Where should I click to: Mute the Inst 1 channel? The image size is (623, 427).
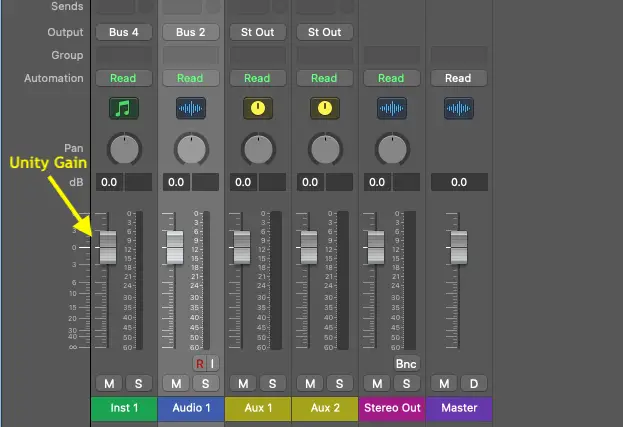(109, 383)
